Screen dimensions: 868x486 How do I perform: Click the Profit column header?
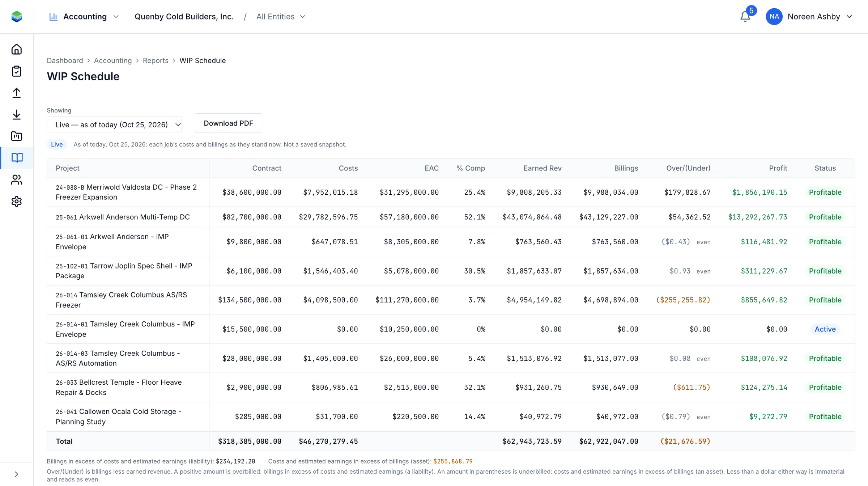778,168
